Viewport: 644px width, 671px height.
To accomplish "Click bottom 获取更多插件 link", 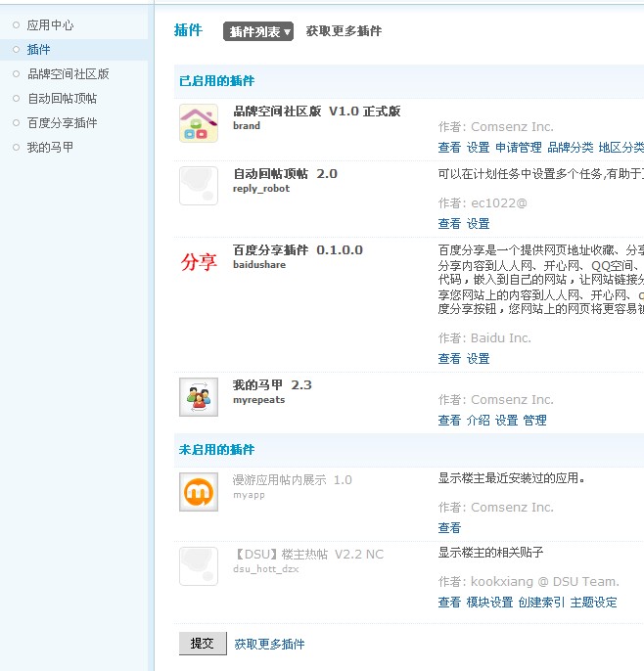I will coord(269,644).
